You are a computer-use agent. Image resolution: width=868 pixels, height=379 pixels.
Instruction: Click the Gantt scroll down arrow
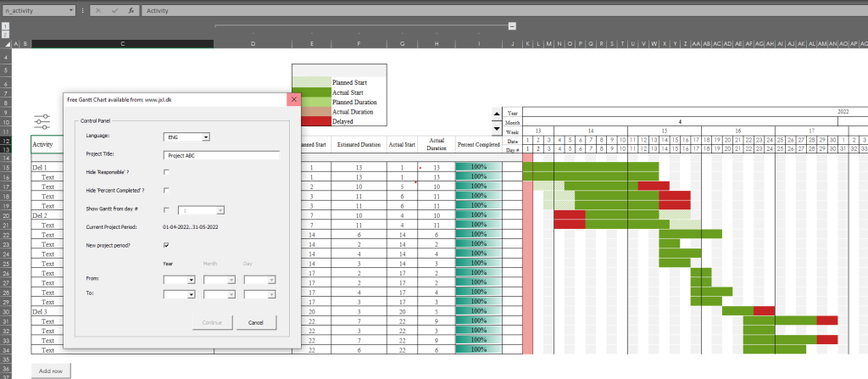point(496,131)
